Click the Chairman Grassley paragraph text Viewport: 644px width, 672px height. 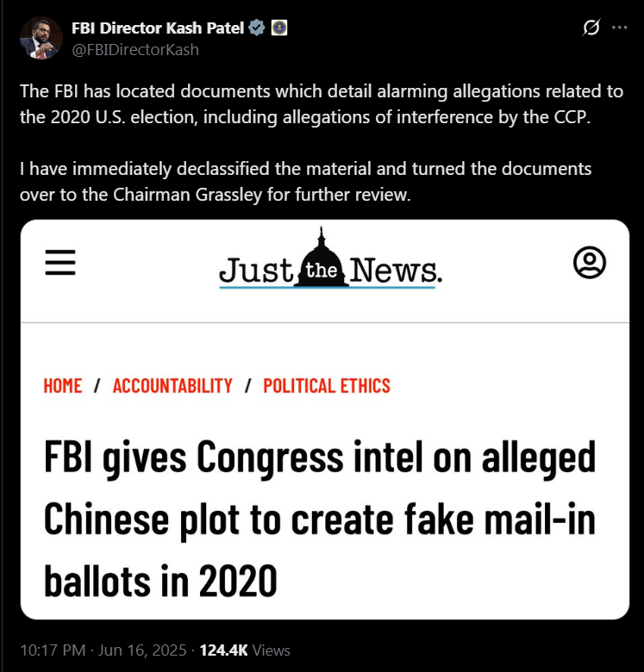[305, 182]
